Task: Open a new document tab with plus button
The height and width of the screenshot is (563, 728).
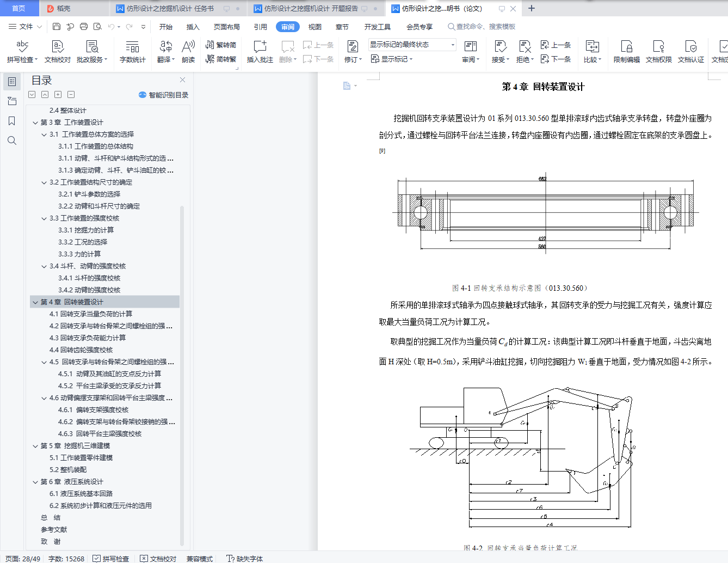Action: click(x=532, y=8)
